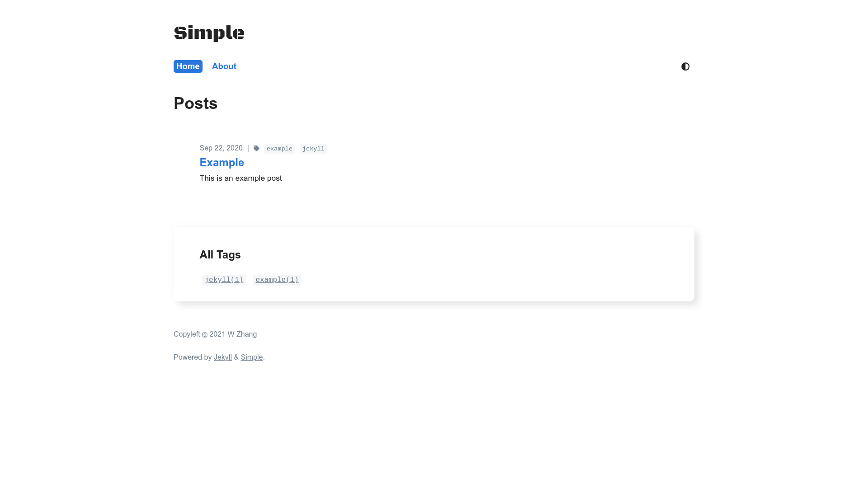Image resolution: width=868 pixels, height=488 pixels.
Task: Filter by example(1) in All Tags
Action: pyautogui.click(x=277, y=280)
